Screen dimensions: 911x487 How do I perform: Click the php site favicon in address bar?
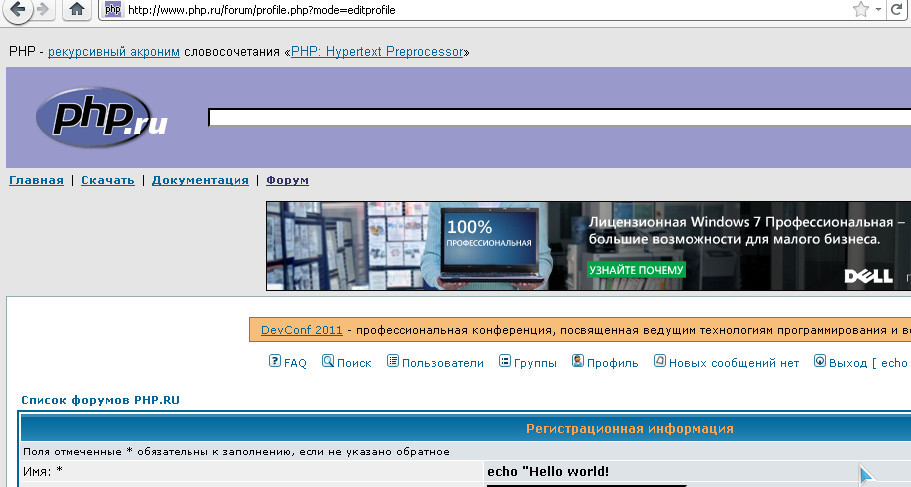113,9
